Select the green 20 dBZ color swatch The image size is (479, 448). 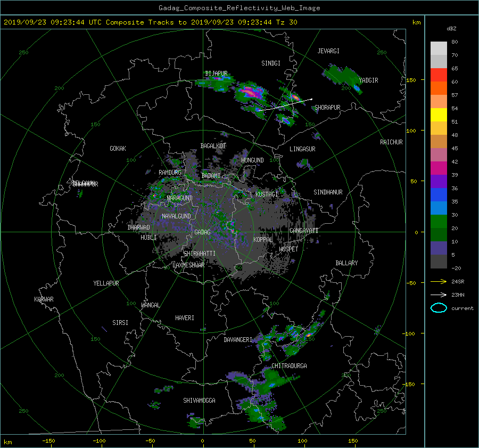pos(439,222)
